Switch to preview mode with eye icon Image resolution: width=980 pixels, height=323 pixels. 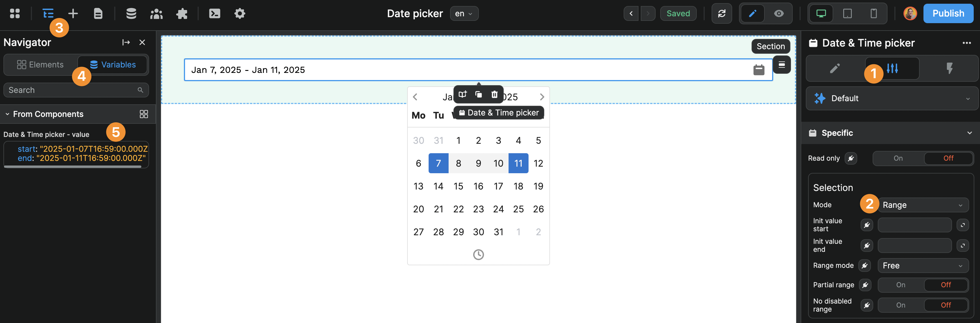778,13
